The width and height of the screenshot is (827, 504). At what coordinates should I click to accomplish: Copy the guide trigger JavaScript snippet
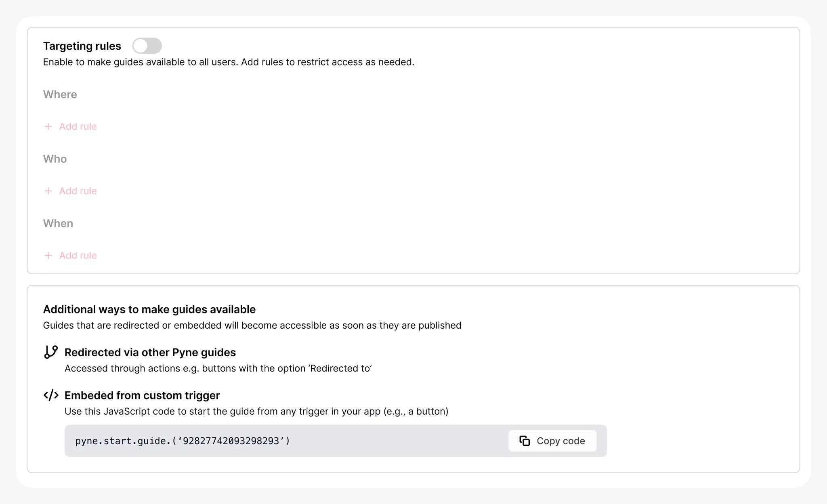[x=552, y=441]
